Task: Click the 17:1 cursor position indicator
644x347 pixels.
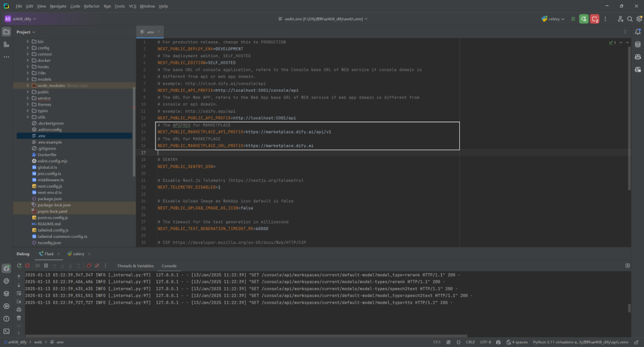Action: pyautogui.click(x=436, y=342)
